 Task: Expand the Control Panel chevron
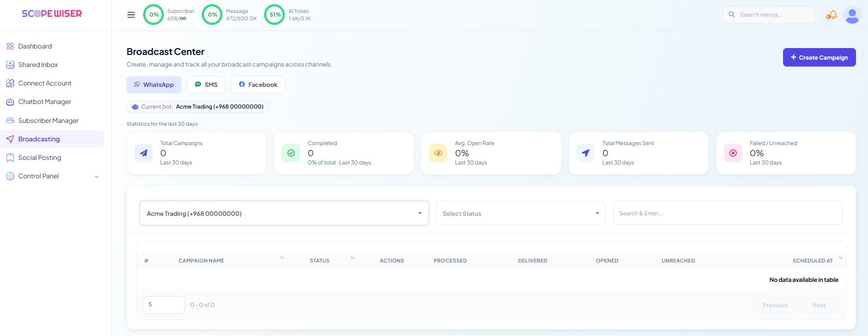coord(96,177)
